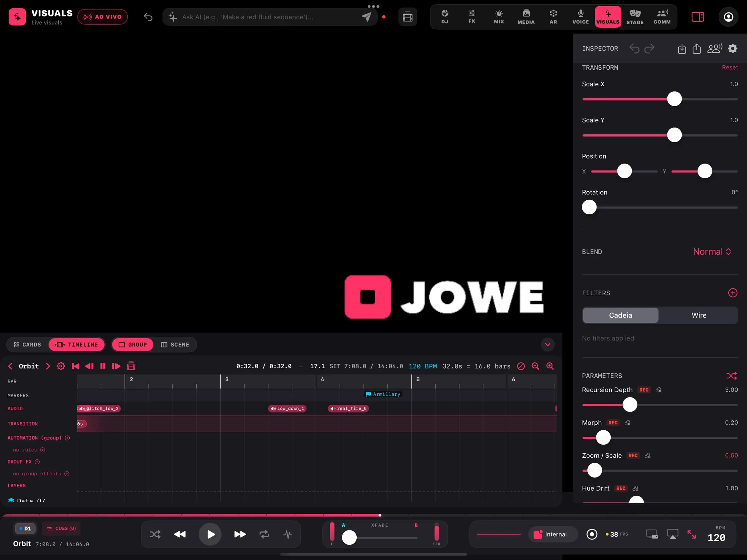Image resolution: width=747 pixels, height=560 pixels.
Task: Toggle REC for Morph parameter
Action: click(613, 422)
